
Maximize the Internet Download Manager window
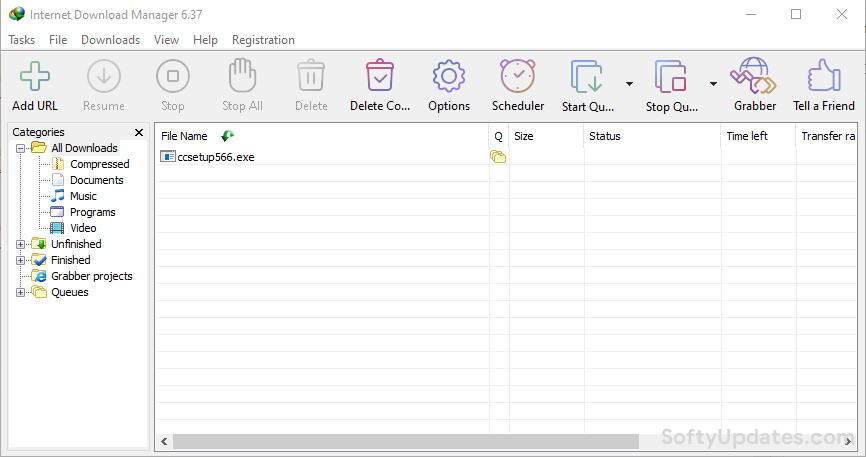pyautogui.click(x=796, y=14)
